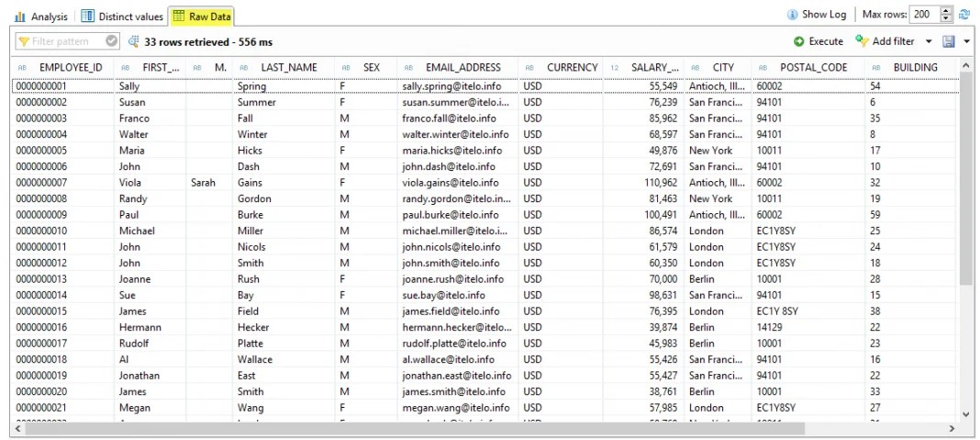Viewport: 980px width, 440px height.
Task: Click the email john.dash@itelo.info
Action: coord(449,166)
